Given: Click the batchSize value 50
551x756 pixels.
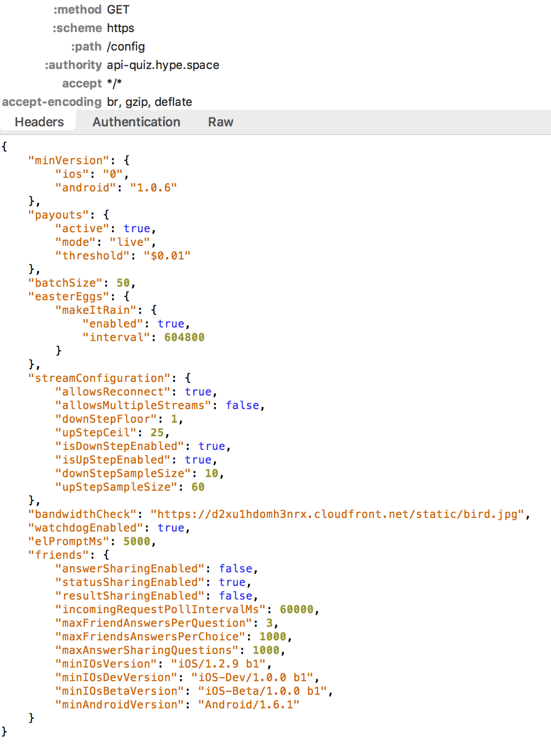Looking at the screenshot, I should (123, 283).
